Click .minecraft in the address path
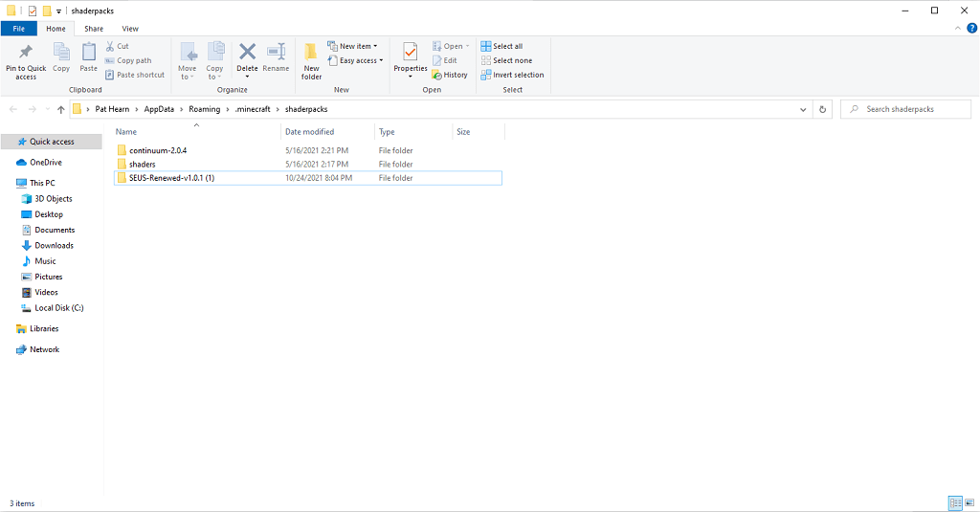This screenshot has height=512, width=980. coord(253,109)
